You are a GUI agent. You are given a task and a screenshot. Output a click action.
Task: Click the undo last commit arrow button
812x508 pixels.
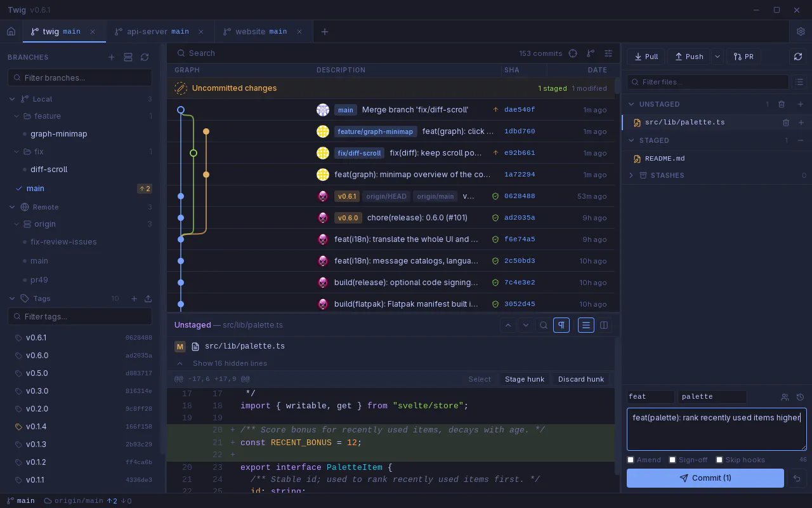click(797, 478)
